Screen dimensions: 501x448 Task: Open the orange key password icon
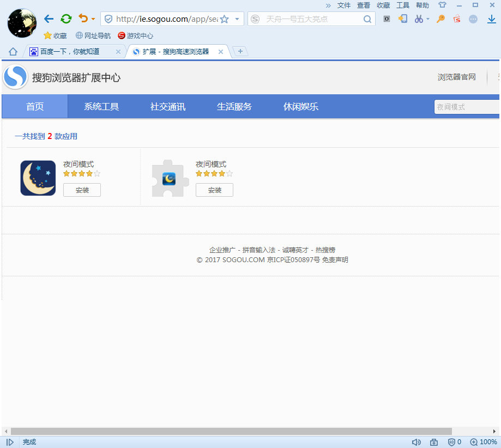441,19
